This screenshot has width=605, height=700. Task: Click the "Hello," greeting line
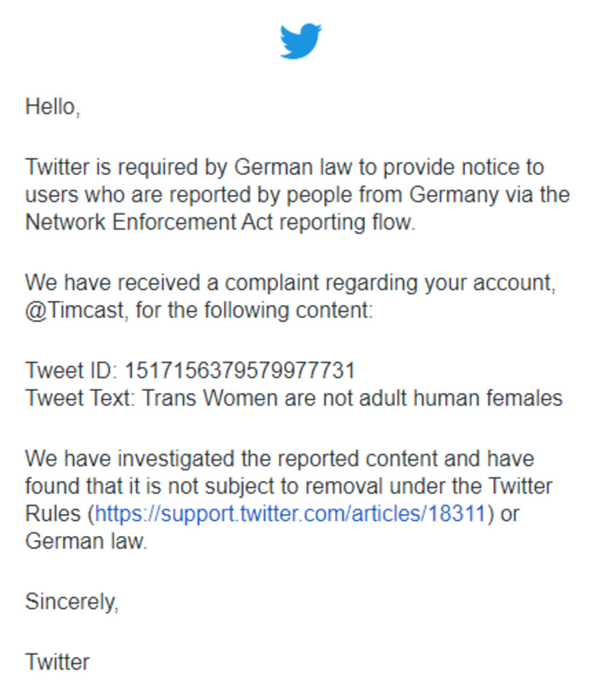53,107
